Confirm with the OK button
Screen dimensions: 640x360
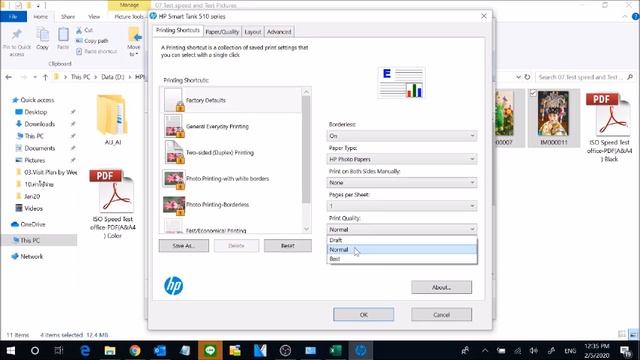(364, 315)
